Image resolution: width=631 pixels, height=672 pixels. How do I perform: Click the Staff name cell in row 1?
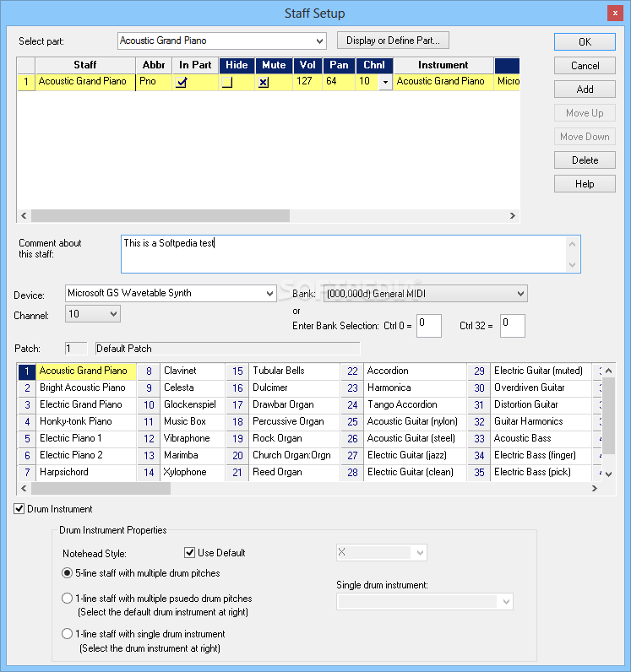click(85, 82)
